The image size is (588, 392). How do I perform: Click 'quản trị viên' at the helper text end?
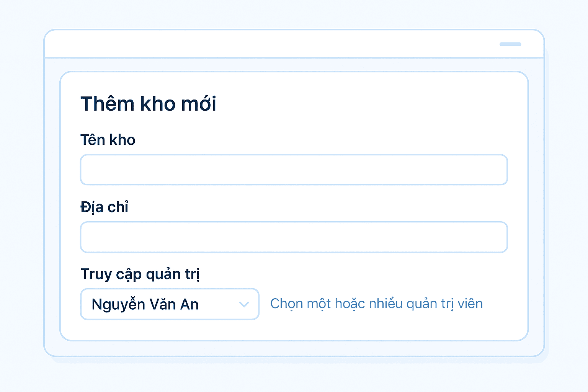[444, 304]
